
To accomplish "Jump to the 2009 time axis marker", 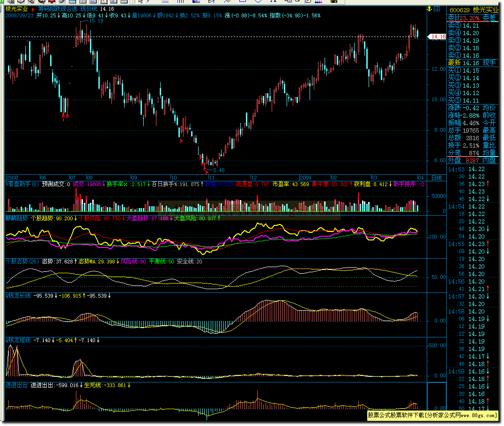I will (305, 178).
